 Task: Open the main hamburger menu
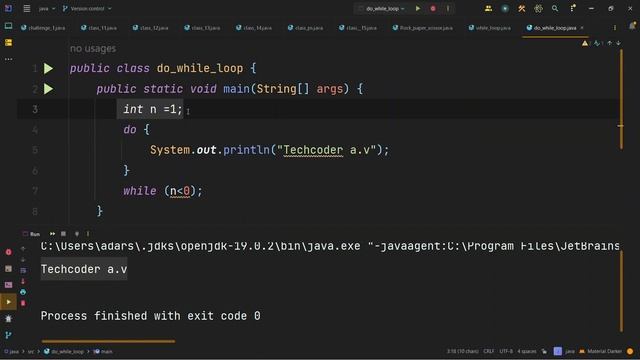click(x=27, y=9)
